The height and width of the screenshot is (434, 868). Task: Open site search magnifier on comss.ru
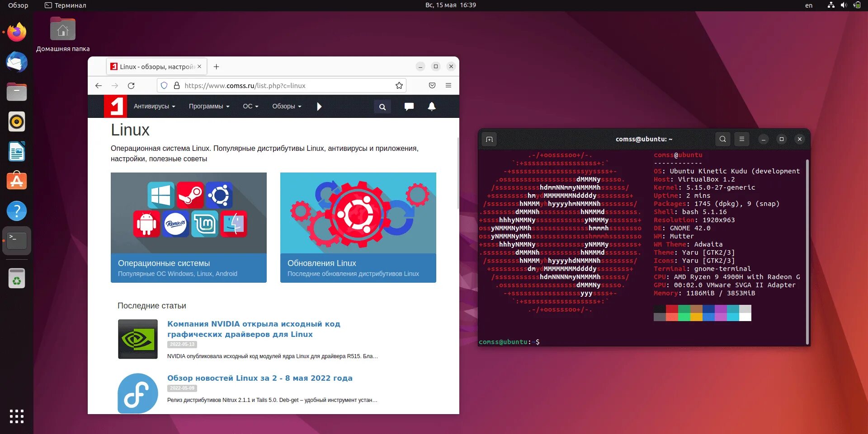(x=382, y=107)
